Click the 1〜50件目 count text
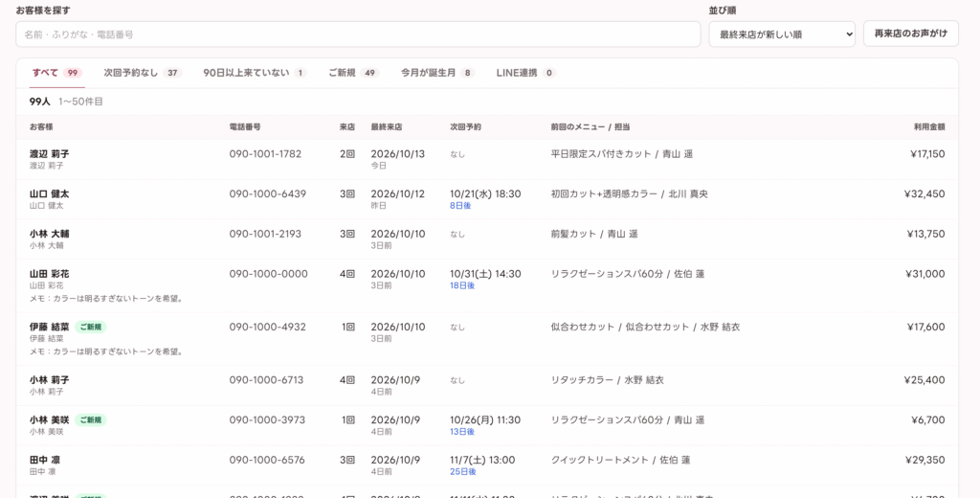 point(81,102)
